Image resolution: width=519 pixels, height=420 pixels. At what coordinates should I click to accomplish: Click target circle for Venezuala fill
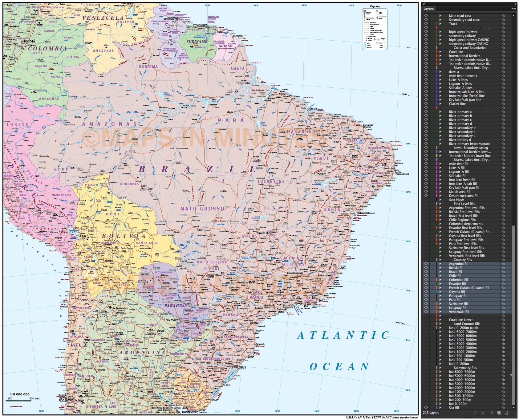click(x=504, y=312)
